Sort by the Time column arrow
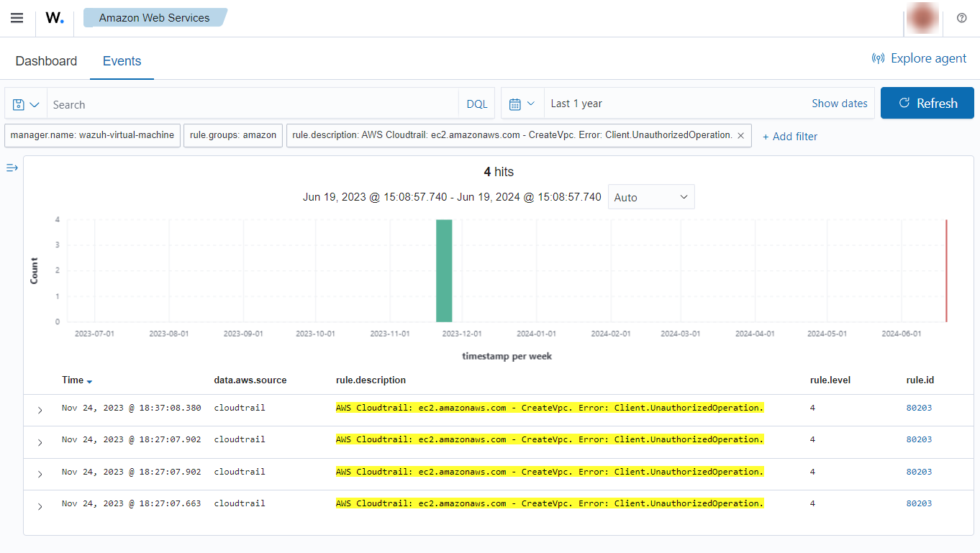 [89, 381]
